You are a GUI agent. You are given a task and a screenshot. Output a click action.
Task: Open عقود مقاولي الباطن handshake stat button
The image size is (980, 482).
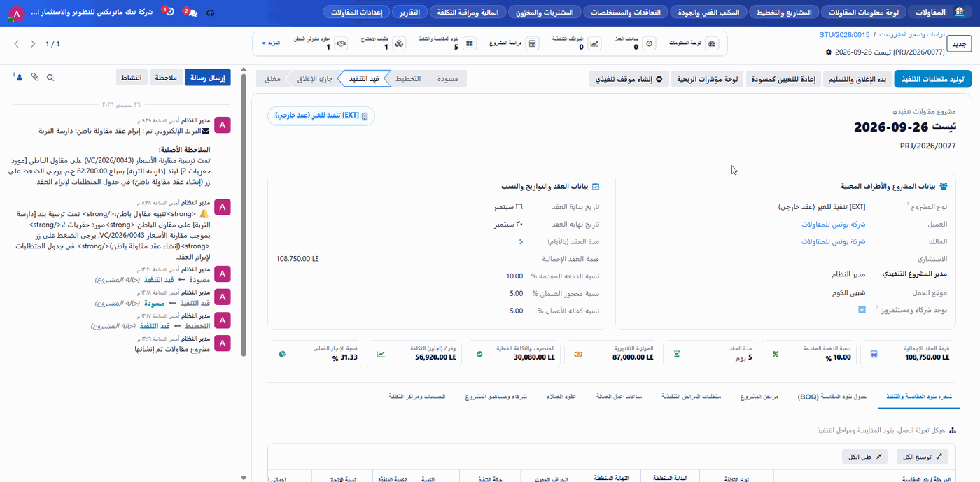point(320,43)
